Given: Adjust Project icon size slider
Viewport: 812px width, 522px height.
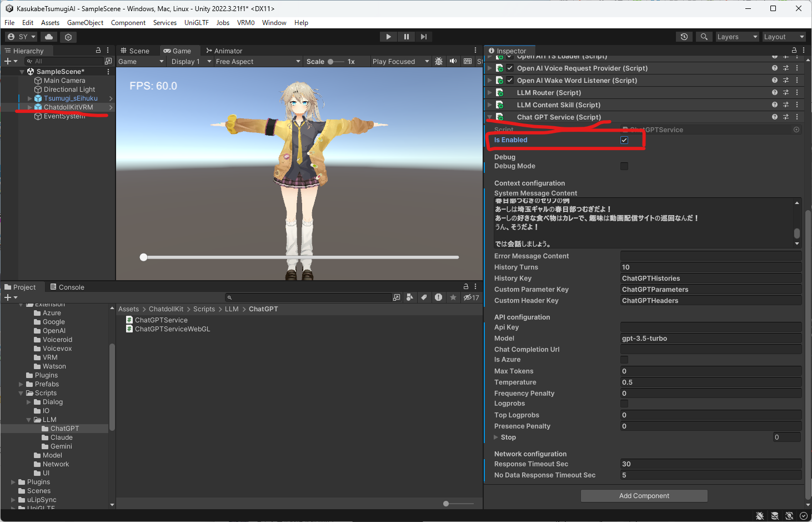Looking at the screenshot, I should [x=458, y=504].
